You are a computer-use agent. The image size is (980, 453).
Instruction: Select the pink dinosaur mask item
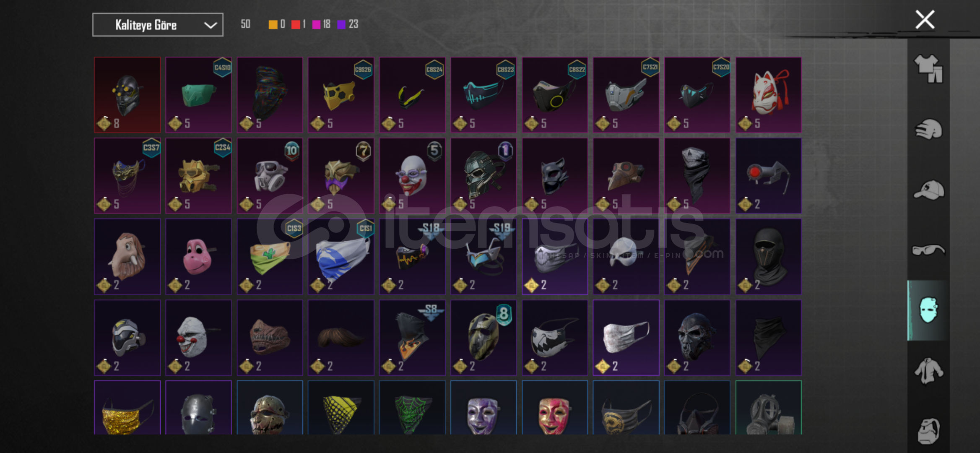point(198,256)
